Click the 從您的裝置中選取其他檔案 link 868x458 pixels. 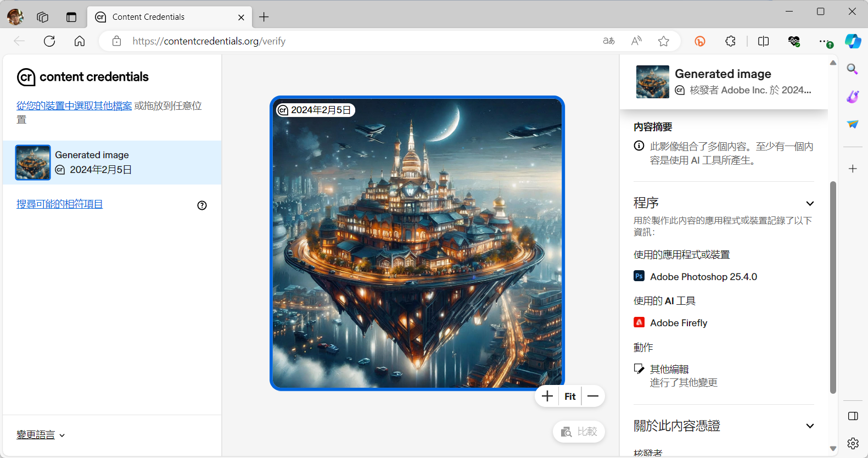pyautogui.click(x=74, y=106)
